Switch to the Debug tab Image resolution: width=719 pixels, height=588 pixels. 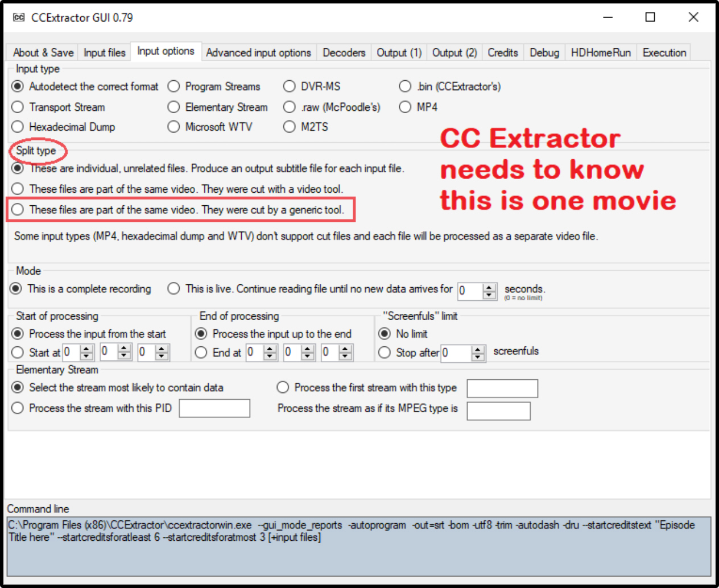[544, 52]
